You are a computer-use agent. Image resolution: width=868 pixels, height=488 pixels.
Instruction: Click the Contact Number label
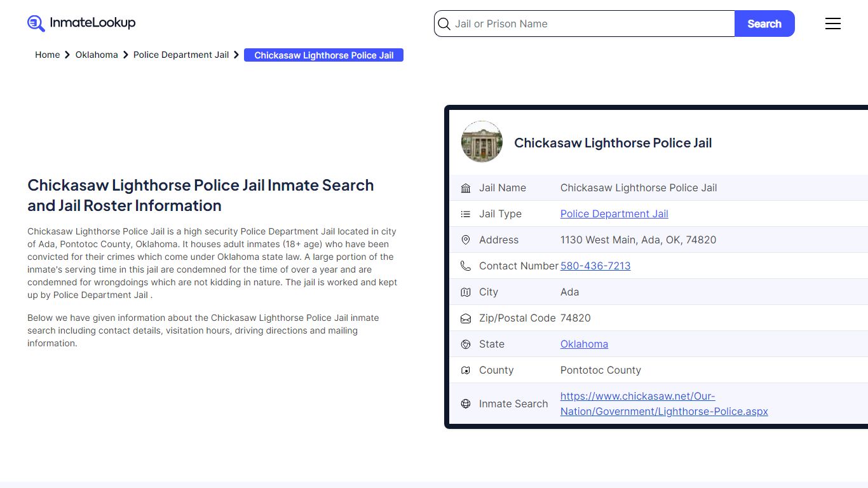point(519,266)
